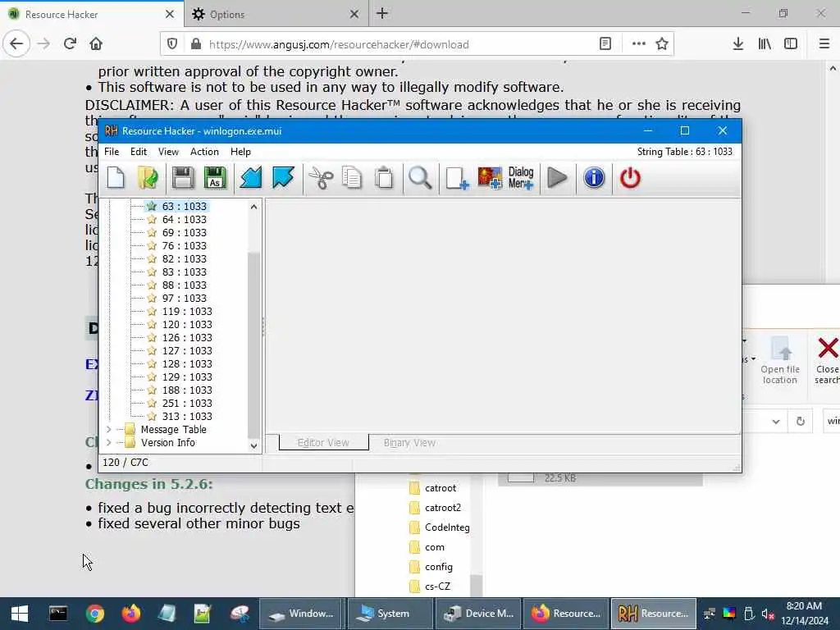Reload the page in the browser
Image resolution: width=840 pixels, height=630 pixels.
(x=70, y=44)
